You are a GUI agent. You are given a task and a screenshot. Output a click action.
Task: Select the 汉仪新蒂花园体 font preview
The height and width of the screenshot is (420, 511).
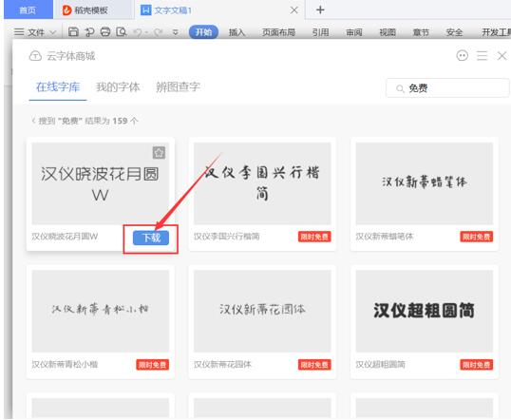(262, 311)
